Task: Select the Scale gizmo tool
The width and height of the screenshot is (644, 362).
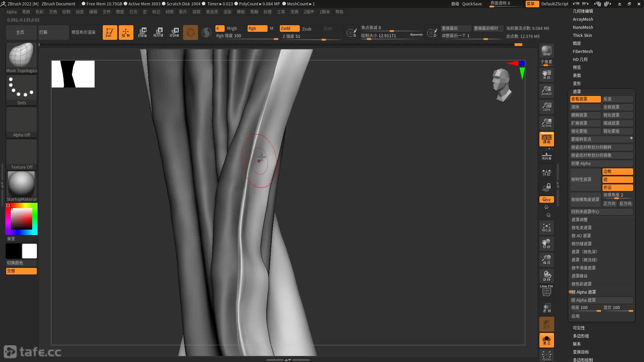Action: (x=158, y=33)
